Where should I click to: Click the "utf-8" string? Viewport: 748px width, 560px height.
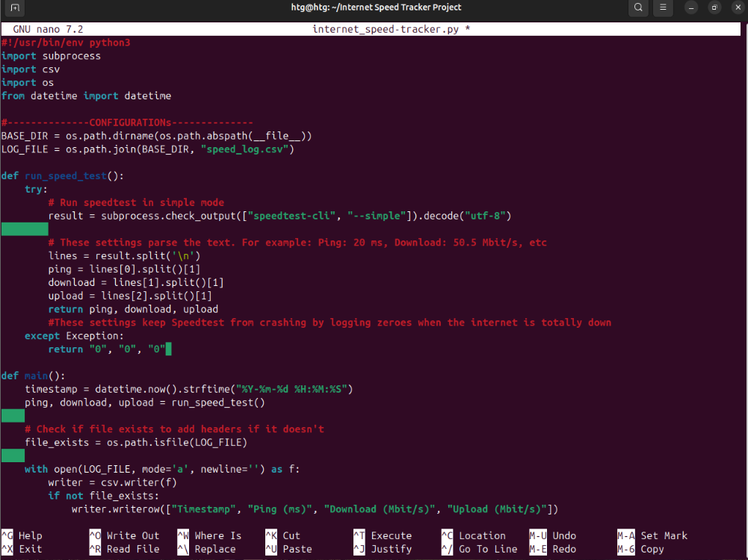(485, 216)
